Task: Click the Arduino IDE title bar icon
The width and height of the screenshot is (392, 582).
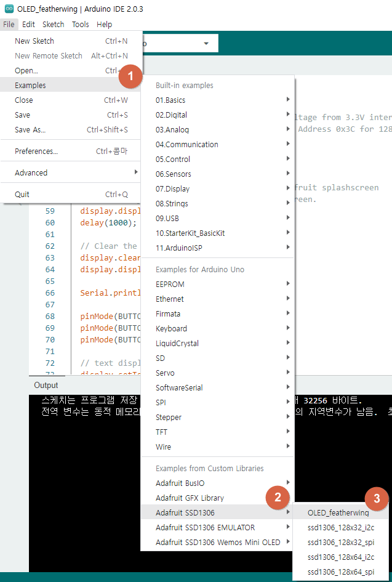Action: point(9,9)
